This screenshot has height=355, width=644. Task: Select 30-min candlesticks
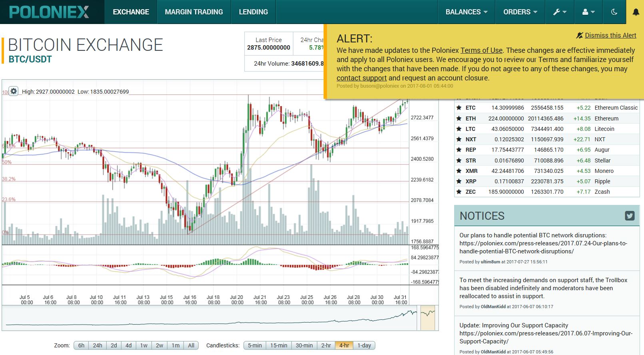point(304,345)
